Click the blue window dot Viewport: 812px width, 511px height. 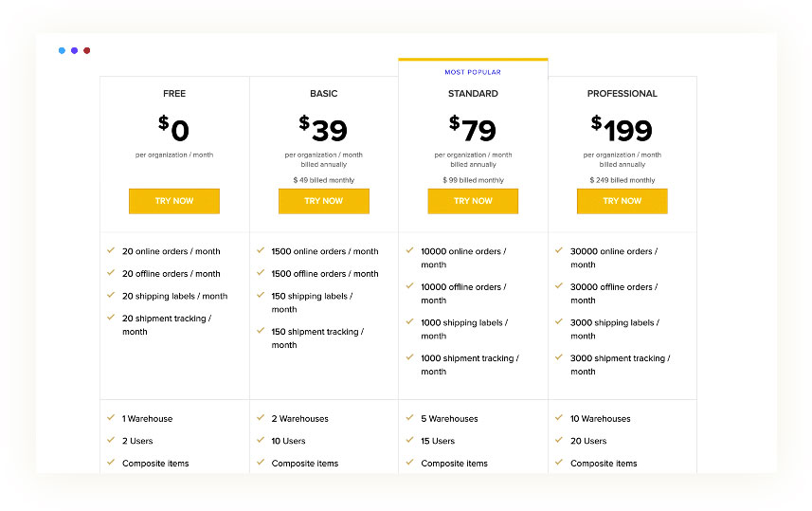point(62,50)
